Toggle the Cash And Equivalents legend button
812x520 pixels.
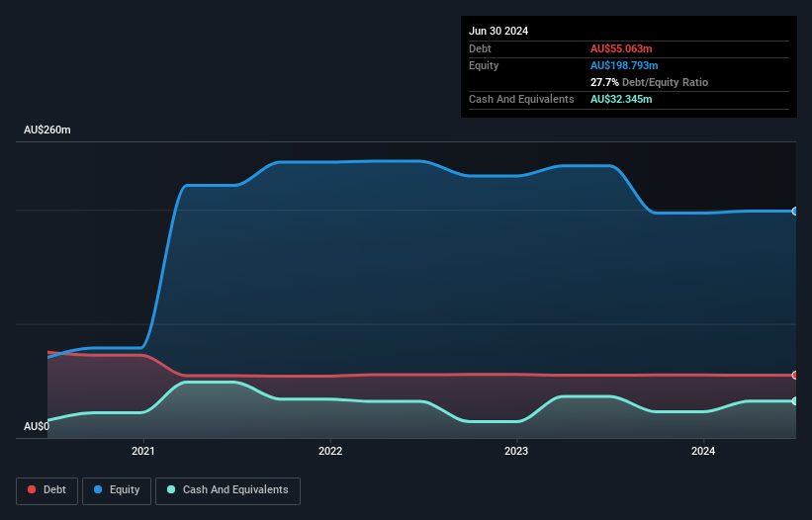(227, 490)
